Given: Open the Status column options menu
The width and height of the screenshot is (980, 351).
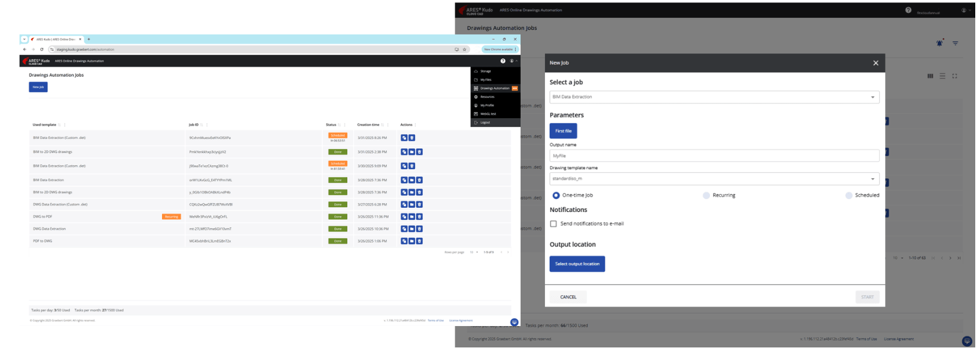Looking at the screenshot, I should point(345,125).
